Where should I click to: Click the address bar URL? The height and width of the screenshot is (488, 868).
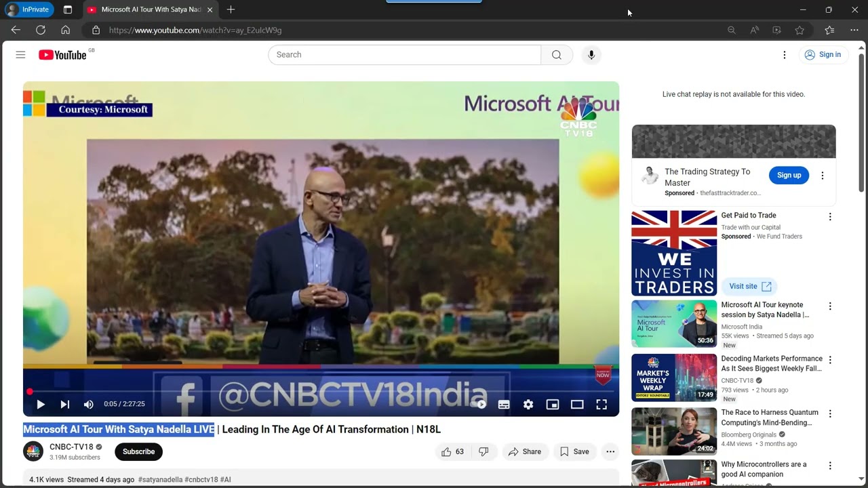(195, 30)
